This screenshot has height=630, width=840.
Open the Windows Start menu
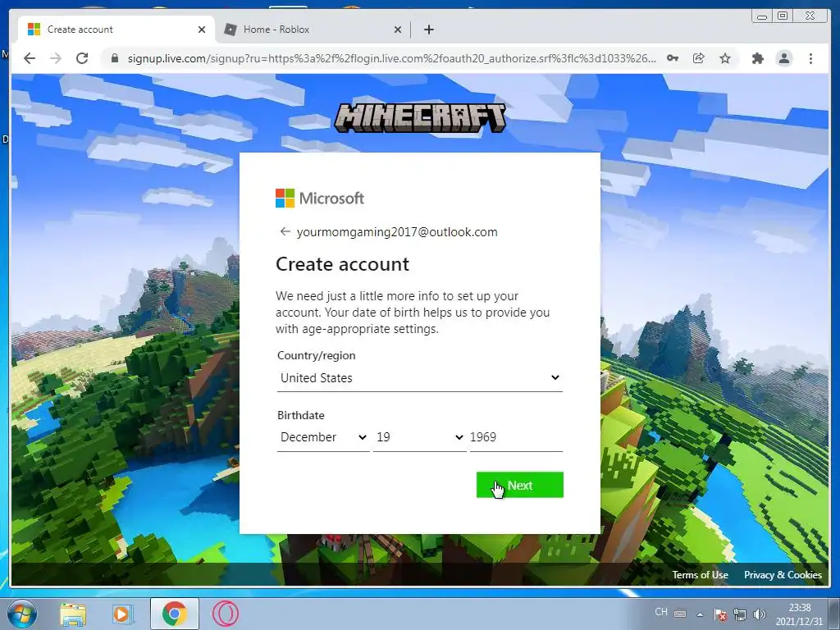[x=22, y=614]
